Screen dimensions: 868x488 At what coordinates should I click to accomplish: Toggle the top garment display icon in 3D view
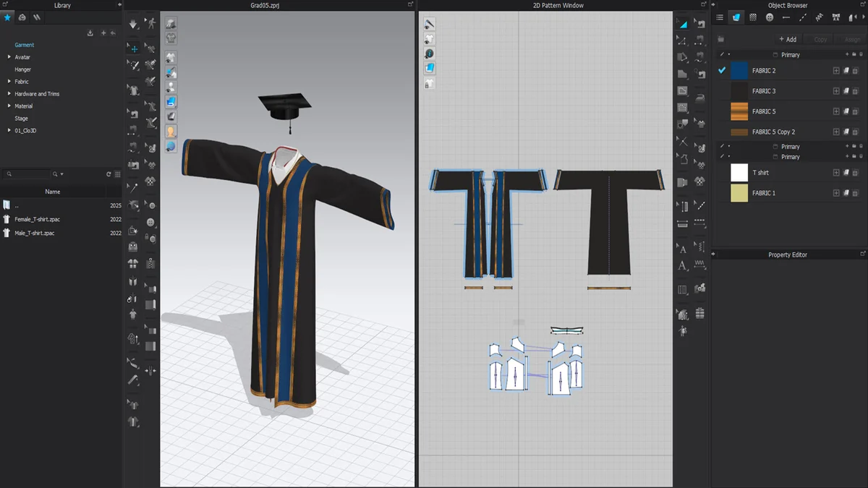pos(171,24)
